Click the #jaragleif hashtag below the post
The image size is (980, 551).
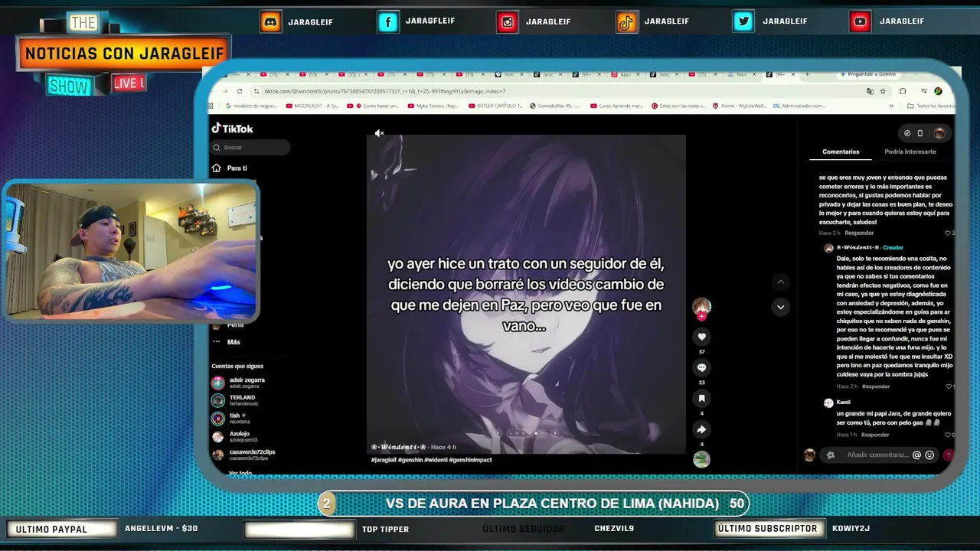(x=384, y=460)
